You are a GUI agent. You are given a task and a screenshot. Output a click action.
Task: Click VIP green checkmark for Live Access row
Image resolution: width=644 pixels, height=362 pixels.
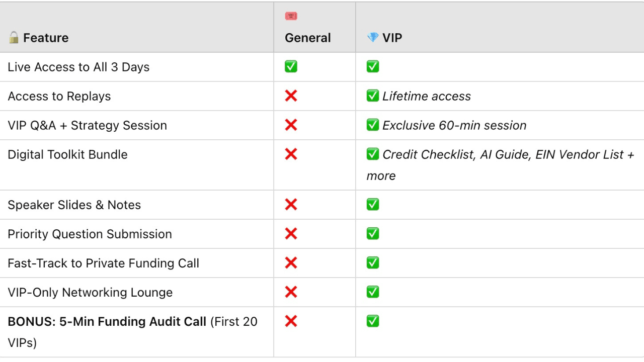click(x=372, y=67)
